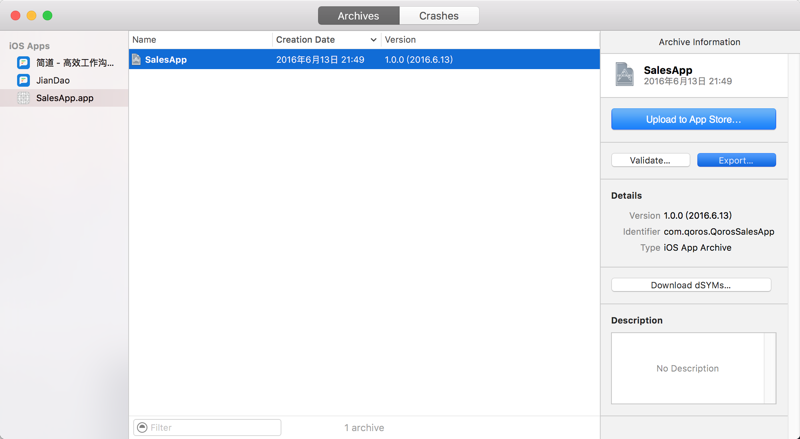This screenshot has height=439, width=800.
Task: Click the Export... button
Action: pos(736,160)
